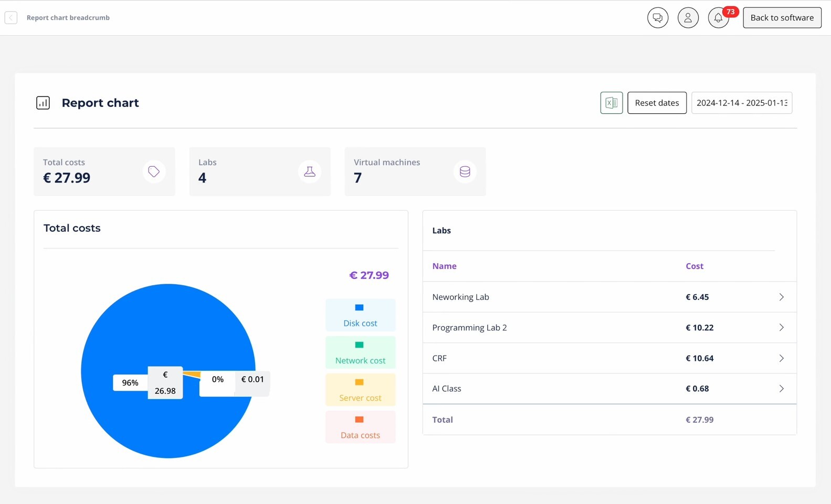
Task: Open the chat messages icon
Action: click(x=657, y=18)
